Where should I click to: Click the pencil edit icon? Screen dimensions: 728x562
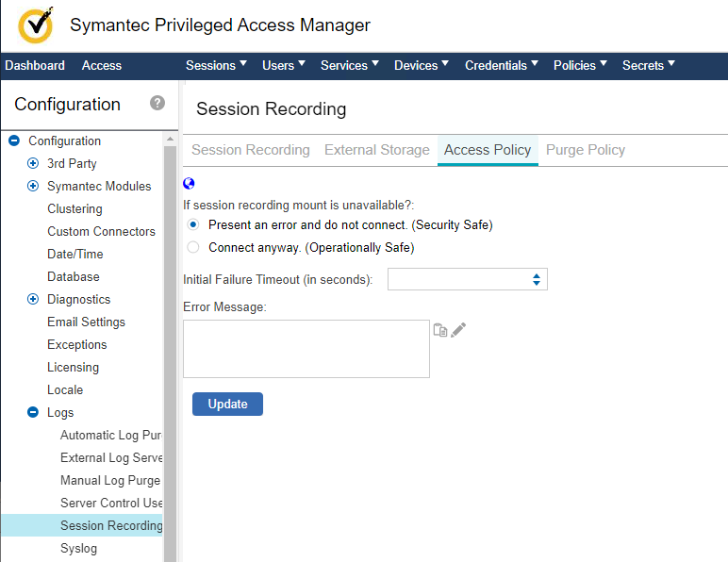[458, 330]
